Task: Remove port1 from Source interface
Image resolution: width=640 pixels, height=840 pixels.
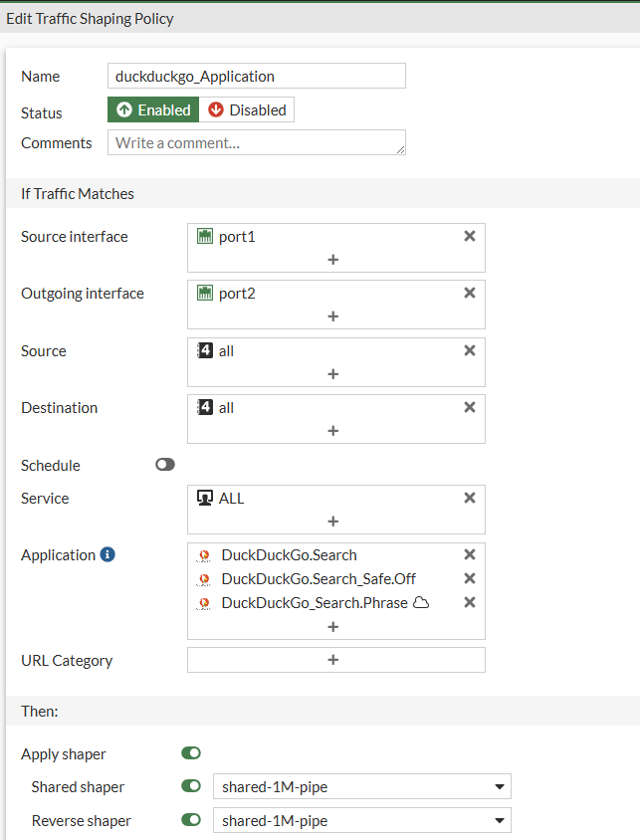Action: 470,236
